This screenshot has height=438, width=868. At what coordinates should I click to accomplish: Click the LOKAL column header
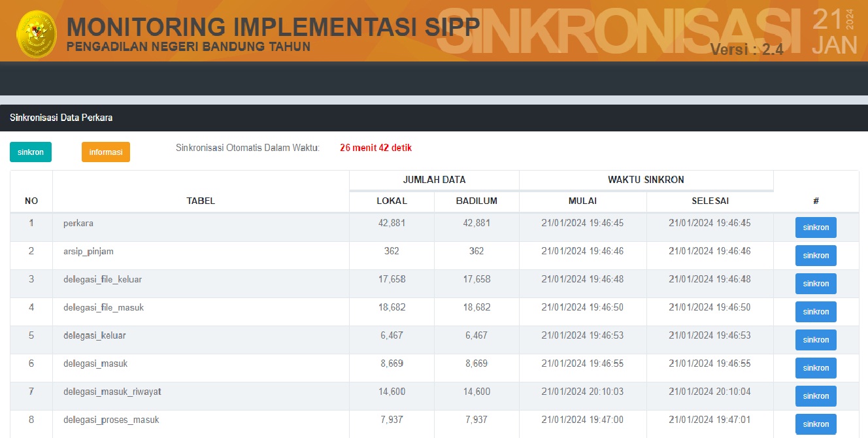(x=392, y=201)
